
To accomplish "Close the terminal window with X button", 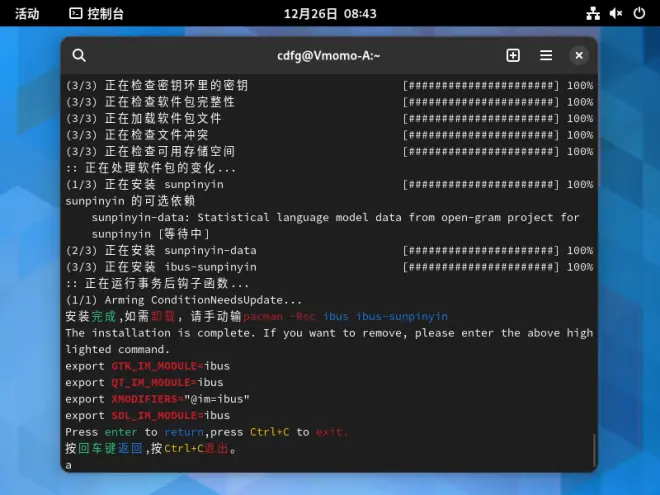I will point(579,56).
